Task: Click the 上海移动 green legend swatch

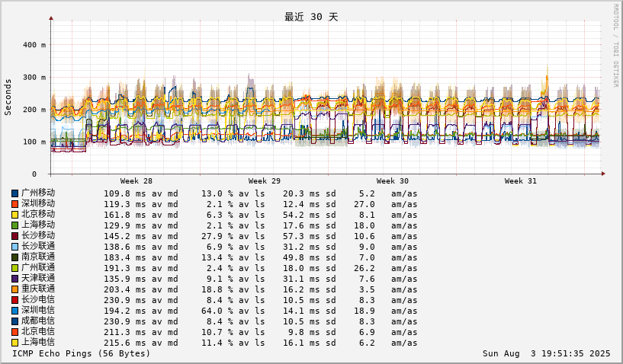Action: click(x=14, y=225)
